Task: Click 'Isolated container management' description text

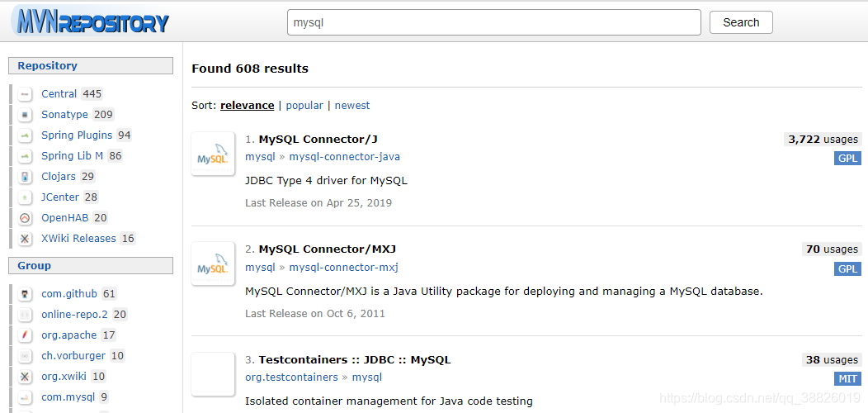Action: click(389, 401)
